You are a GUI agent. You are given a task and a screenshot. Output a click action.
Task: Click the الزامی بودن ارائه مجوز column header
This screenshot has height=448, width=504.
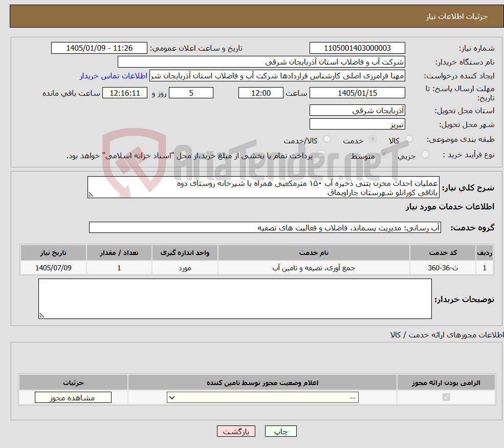click(446, 382)
